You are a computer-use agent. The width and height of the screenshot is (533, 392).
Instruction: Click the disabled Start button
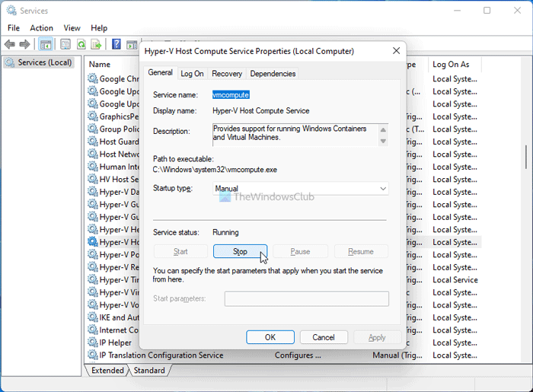(x=180, y=251)
